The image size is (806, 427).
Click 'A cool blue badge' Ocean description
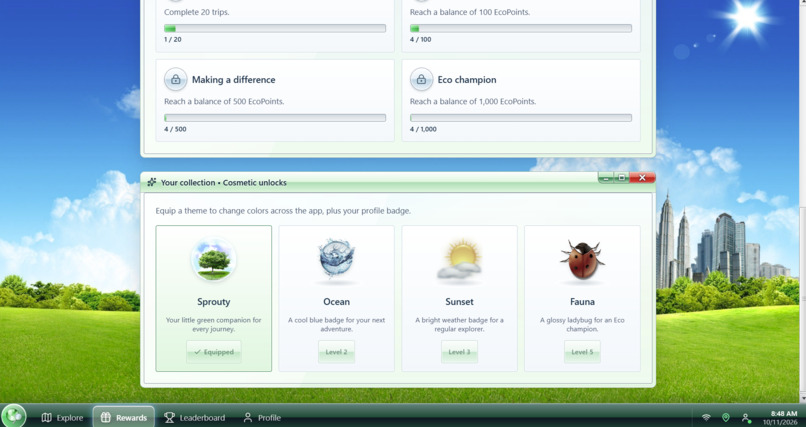[336, 324]
